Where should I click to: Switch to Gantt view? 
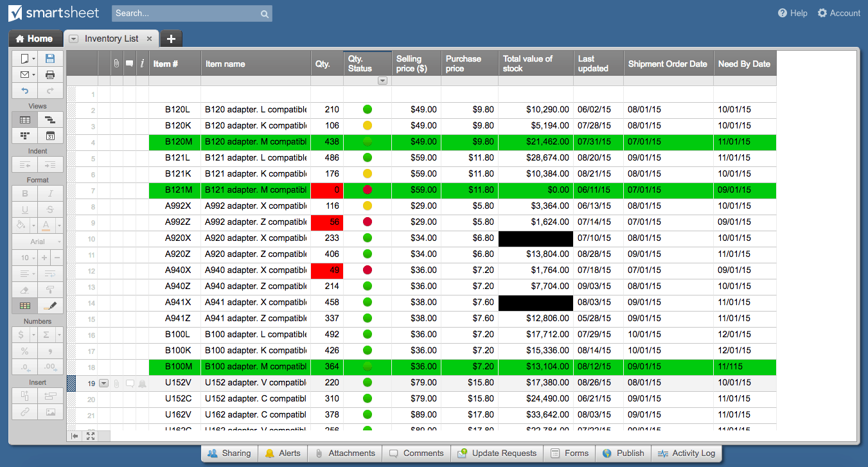tap(50, 119)
